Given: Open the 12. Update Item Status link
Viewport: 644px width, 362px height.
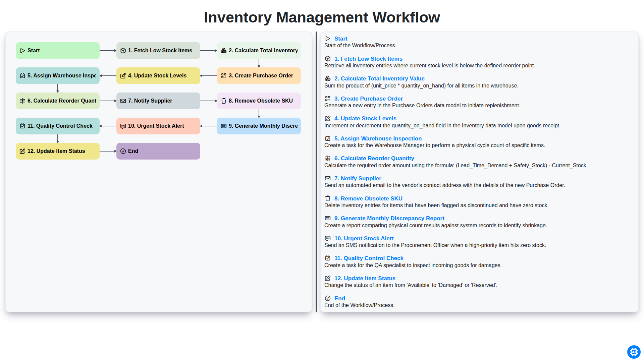Looking at the screenshot, I should click(x=365, y=278).
